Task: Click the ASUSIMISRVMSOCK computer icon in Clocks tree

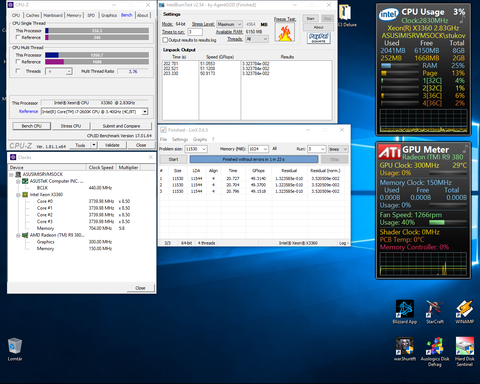Action: point(18,174)
